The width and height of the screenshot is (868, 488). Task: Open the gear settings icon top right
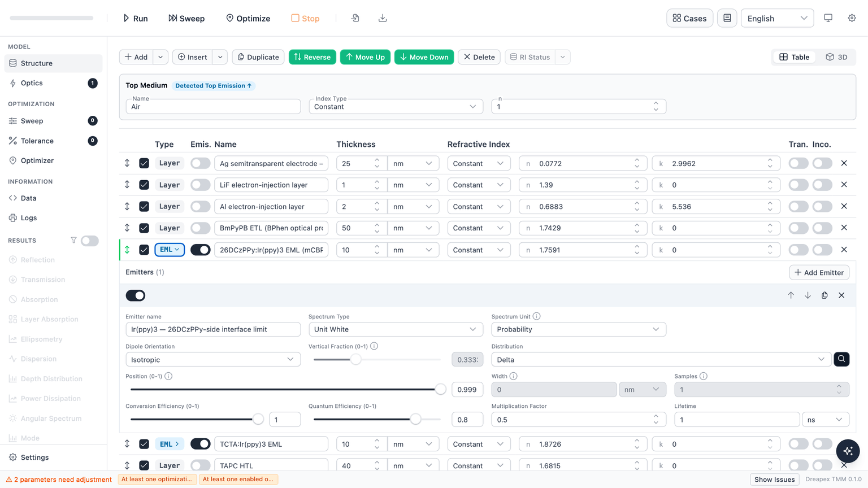[852, 18]
